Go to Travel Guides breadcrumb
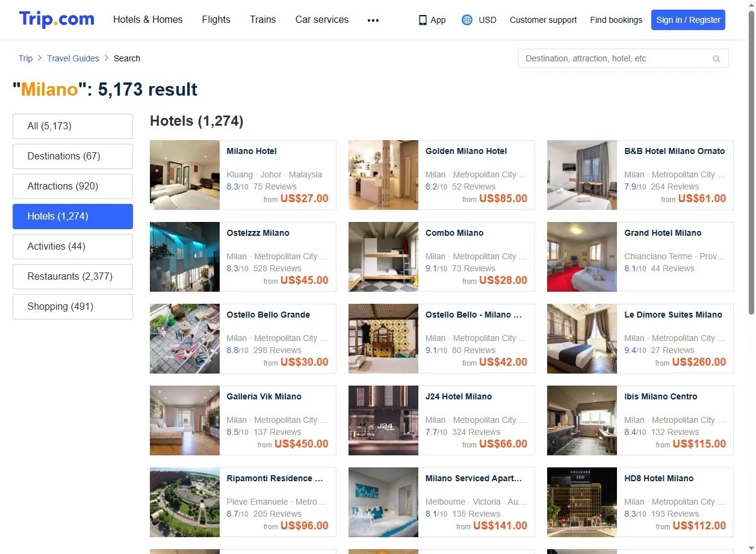This screenshot has width=756, height=554. 73,58
